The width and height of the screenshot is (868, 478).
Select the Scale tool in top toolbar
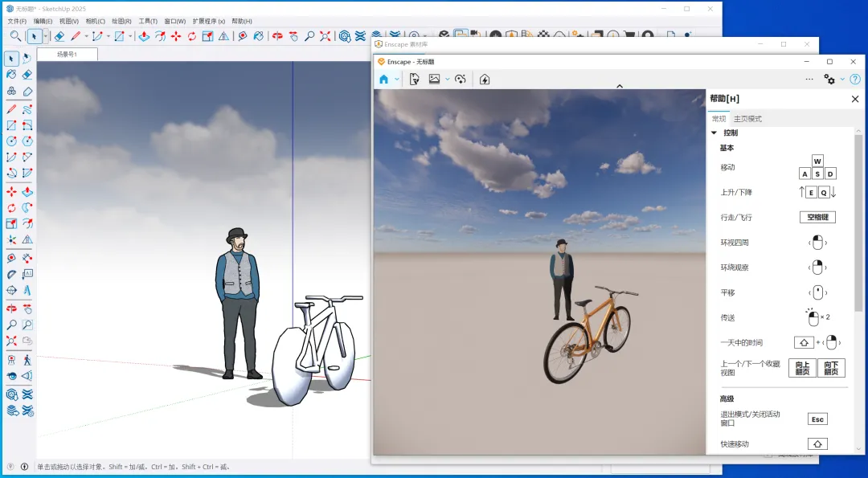point(207,36)
